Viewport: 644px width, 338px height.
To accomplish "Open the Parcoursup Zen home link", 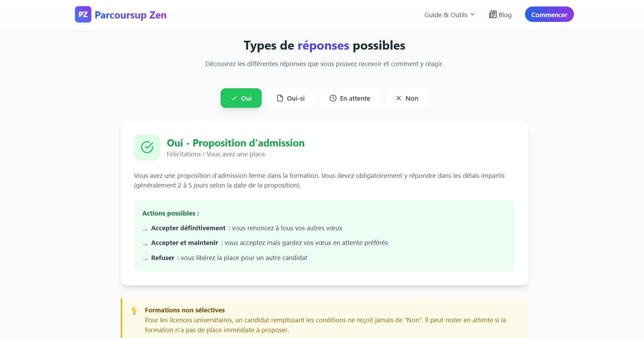I will pyautogui.click(x=121, y=15).
